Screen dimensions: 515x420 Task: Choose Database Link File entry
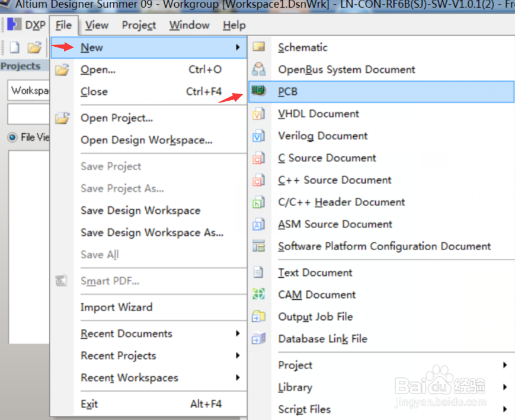(381, 339)
